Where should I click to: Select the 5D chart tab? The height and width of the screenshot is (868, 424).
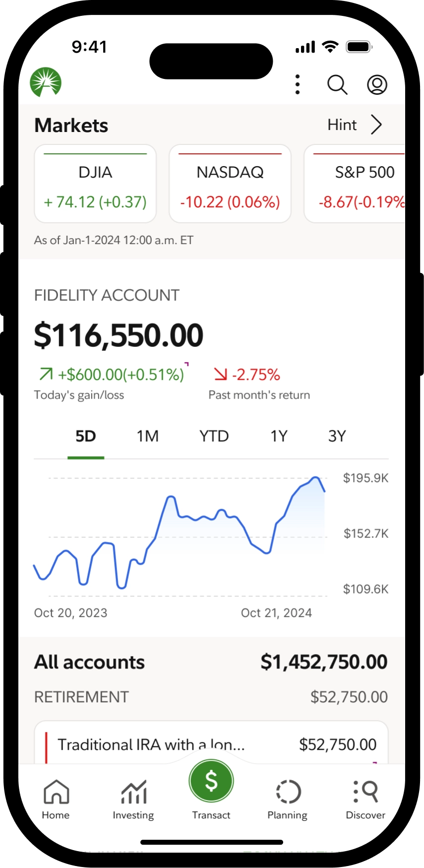[x=86, y=436]
